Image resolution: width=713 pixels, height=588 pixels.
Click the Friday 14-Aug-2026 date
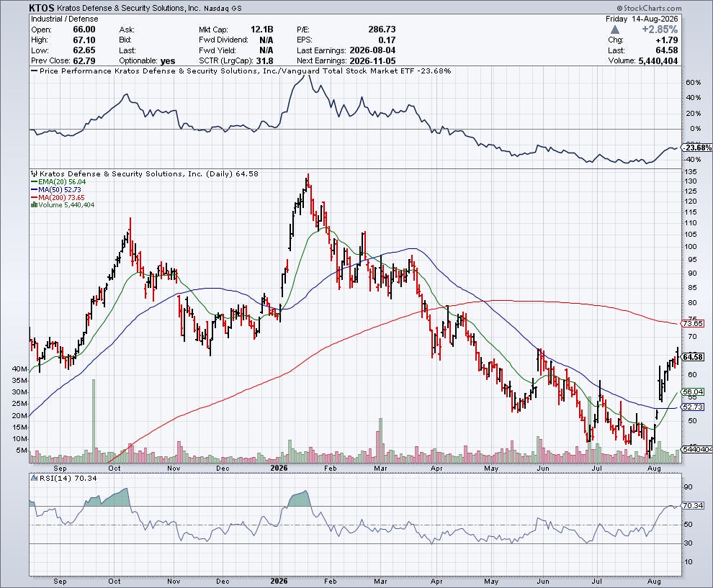point(642,19)
